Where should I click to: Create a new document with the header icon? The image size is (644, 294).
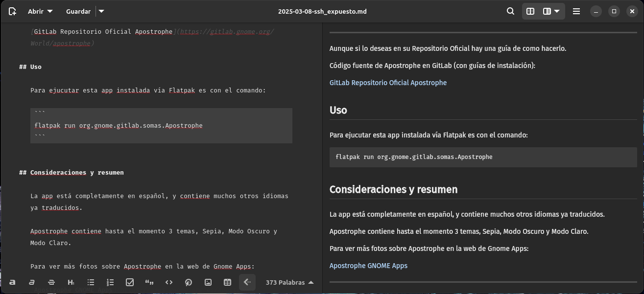(12, 11)
